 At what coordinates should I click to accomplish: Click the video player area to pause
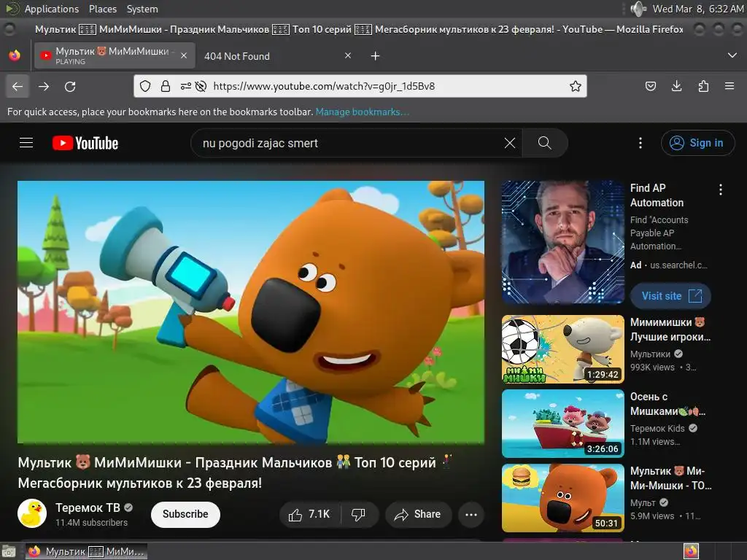(x=251, y=312)
